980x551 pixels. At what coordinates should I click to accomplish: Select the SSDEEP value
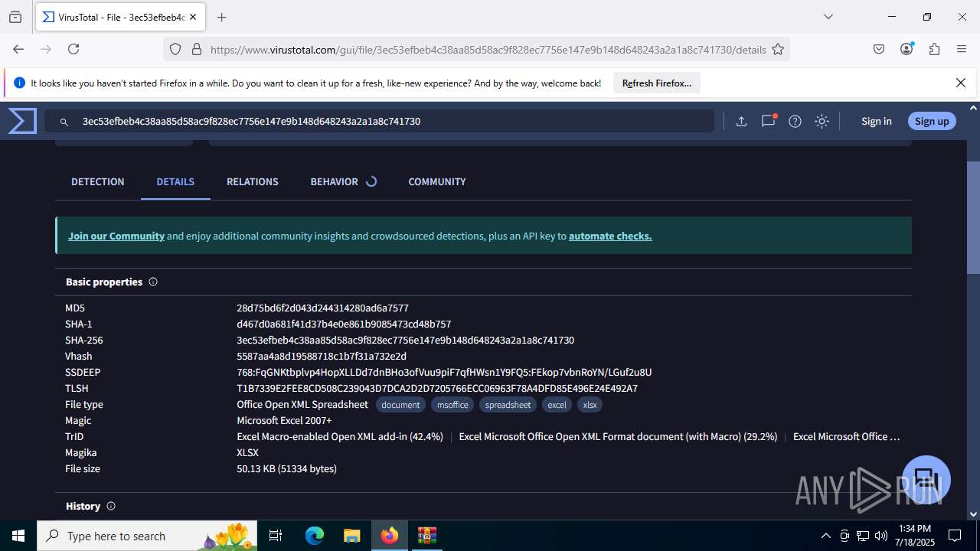[x=444, y=372]
